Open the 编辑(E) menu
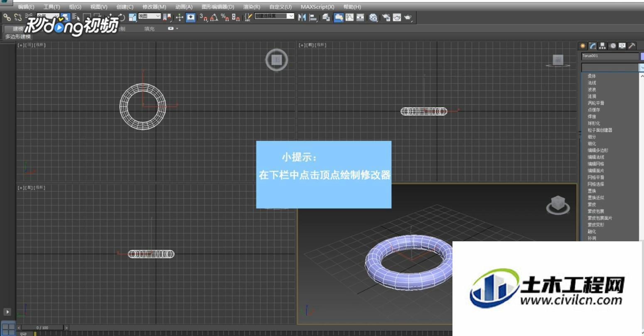This screenshot has width=644, height=336. click(26, 7)
